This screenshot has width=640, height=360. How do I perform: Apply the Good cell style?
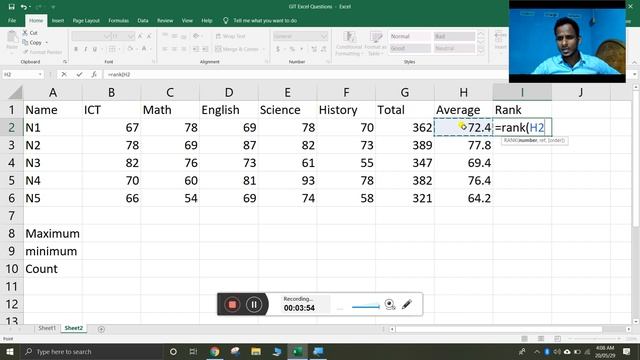(409, 48)
